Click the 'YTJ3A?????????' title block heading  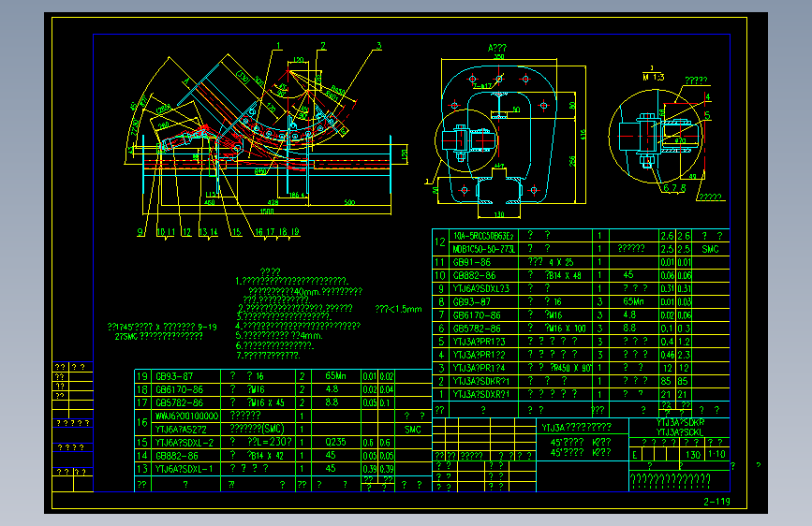coord(576,428)
